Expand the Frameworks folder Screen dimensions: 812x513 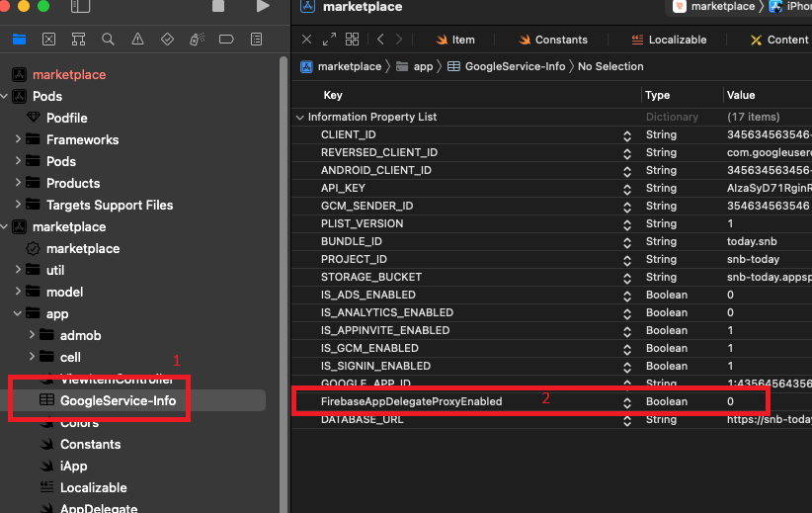[x=18, y=139]
